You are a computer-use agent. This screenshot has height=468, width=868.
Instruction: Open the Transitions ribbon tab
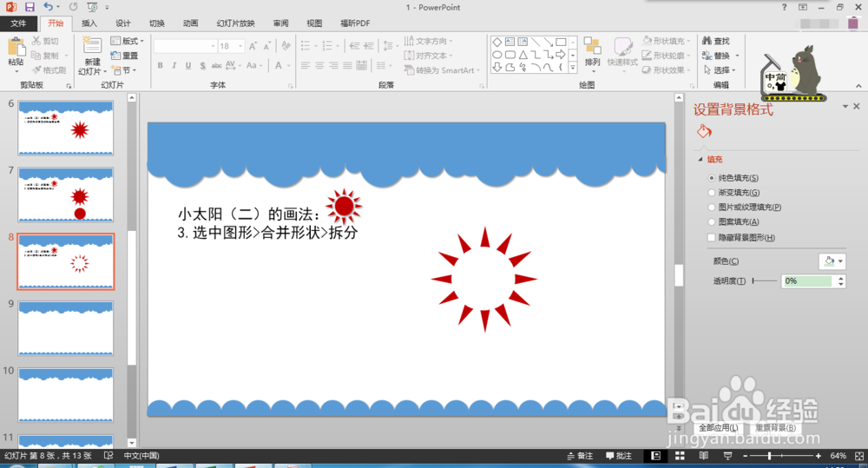[156, 23]
